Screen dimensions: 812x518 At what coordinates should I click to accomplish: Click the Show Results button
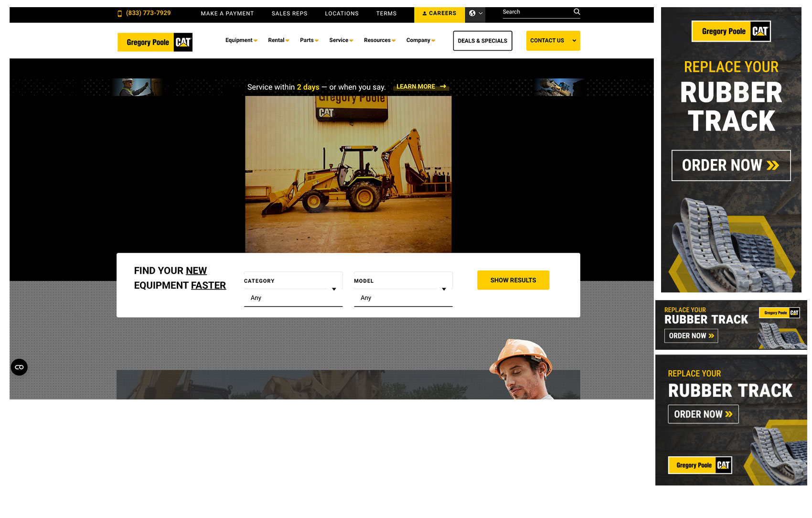tap(513, 280)
